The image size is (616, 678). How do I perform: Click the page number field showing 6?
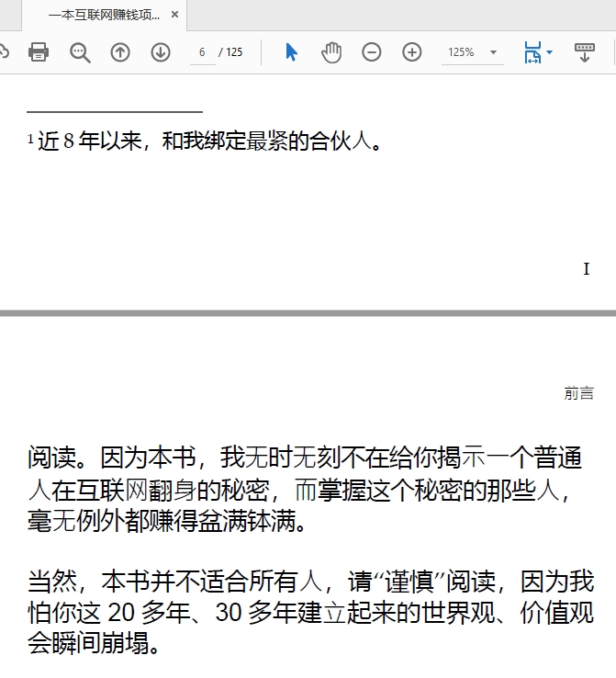click(x=201, y=52)
